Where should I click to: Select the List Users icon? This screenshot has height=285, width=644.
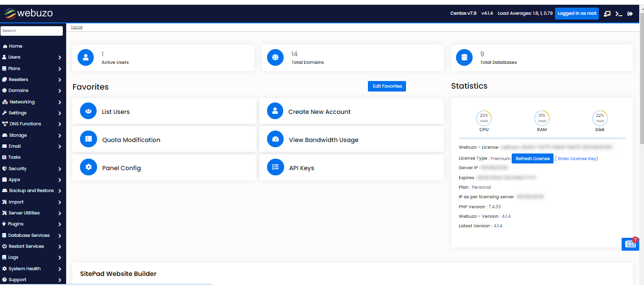tap(88, 111)
